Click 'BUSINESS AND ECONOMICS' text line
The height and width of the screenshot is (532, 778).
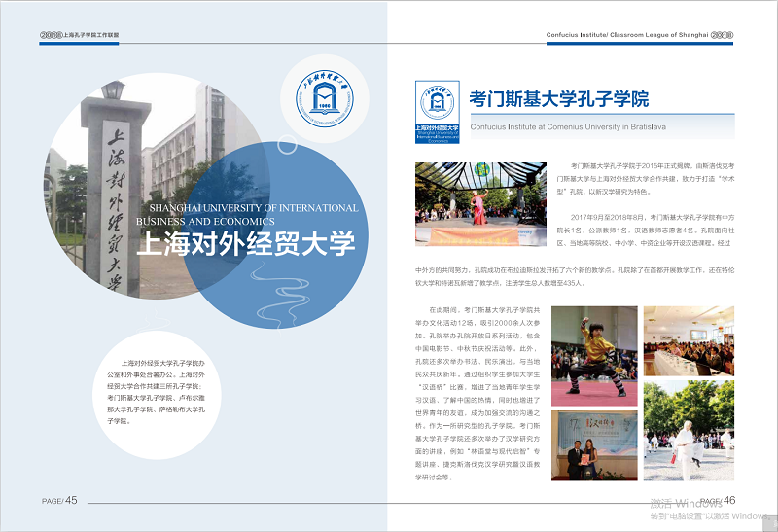(x=205, y=222)
